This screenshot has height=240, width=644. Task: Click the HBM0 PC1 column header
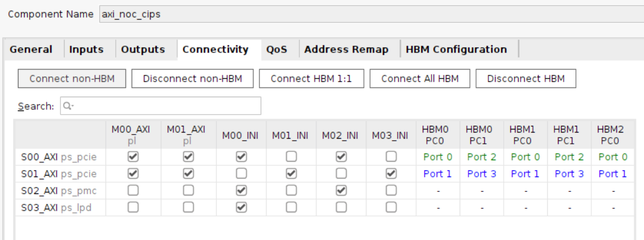pyautogui.click(x=481, y=135)
